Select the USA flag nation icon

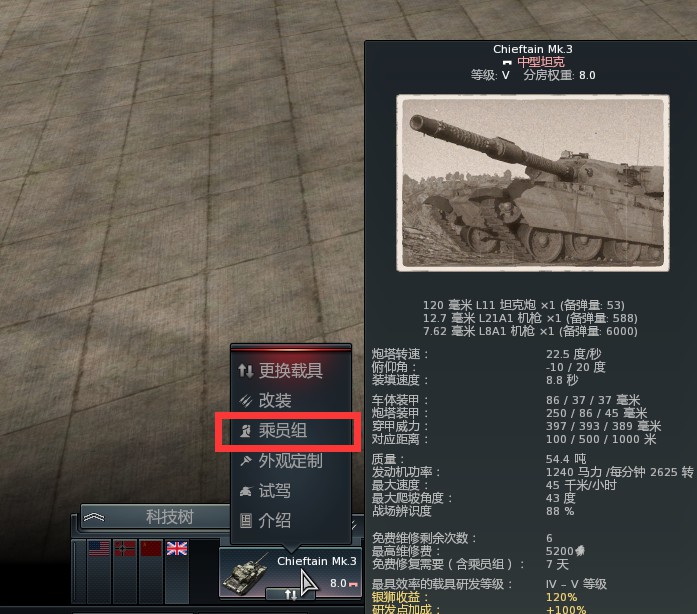99,548
